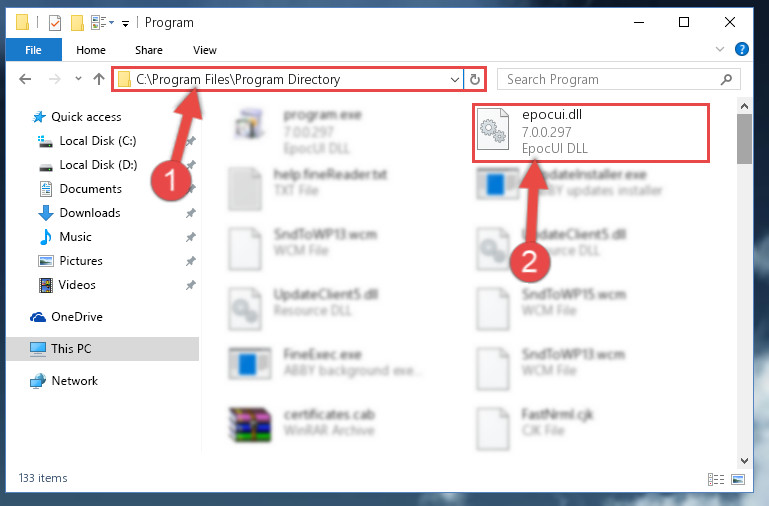Select the epocui.dll file
This screenshot has width=769, height=506.
(x=590, y=132)
